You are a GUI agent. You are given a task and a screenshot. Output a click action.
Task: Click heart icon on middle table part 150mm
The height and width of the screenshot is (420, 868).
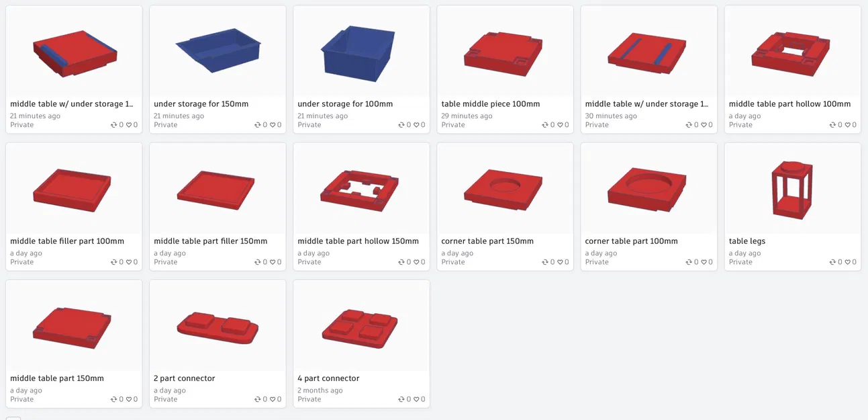(130, 399)
